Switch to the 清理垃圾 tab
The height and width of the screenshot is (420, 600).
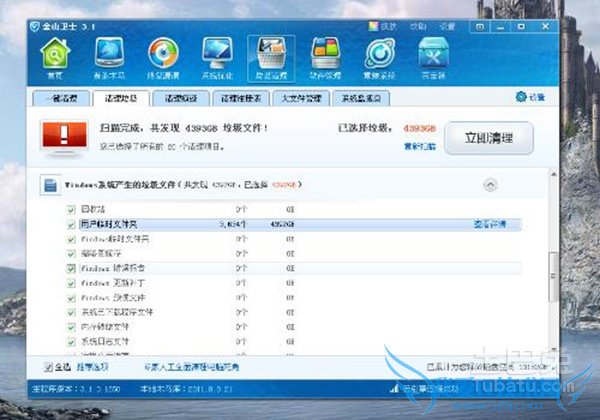[121, 99]
